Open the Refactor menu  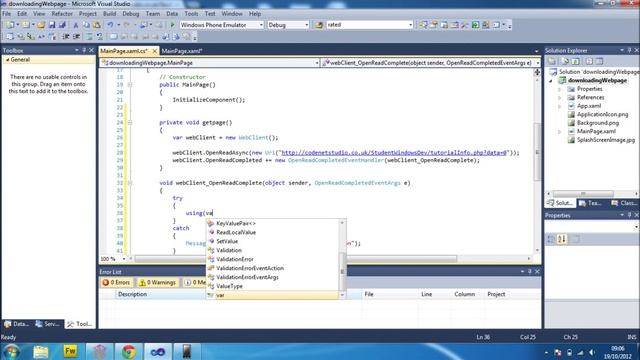(62, 13)
